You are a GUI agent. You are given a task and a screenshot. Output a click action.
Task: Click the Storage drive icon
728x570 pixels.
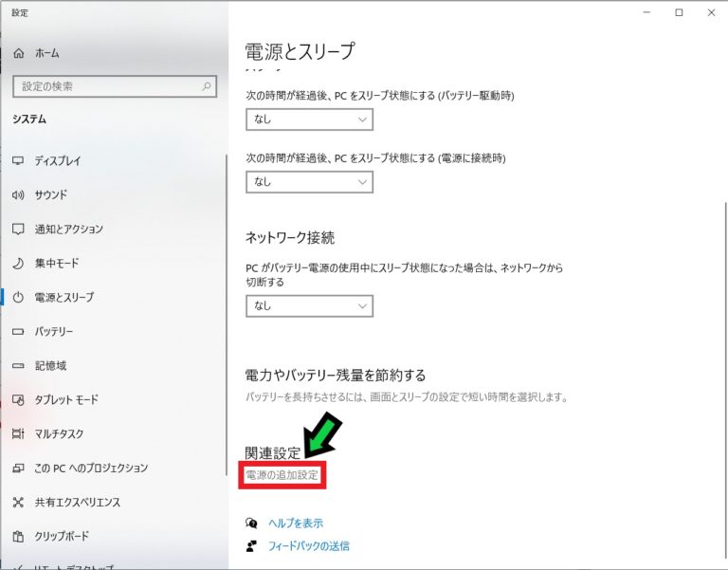point(18,366)
